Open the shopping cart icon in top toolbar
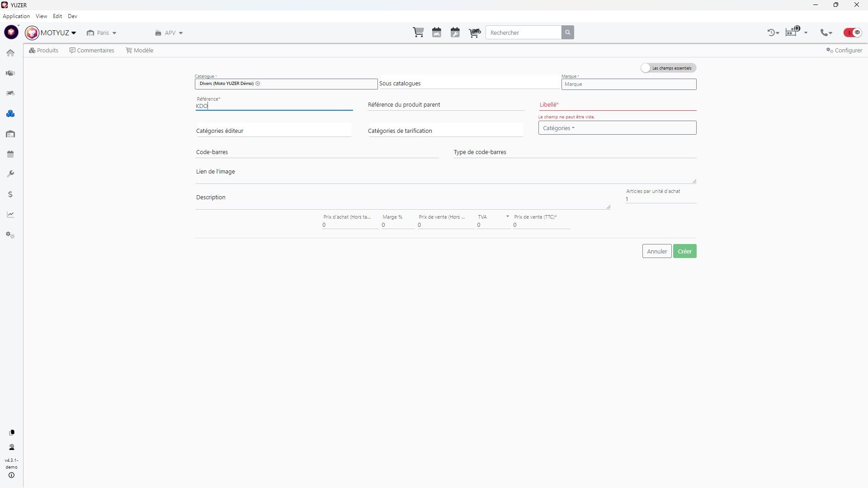The image size is (868, 488). (x=418, y=33)
